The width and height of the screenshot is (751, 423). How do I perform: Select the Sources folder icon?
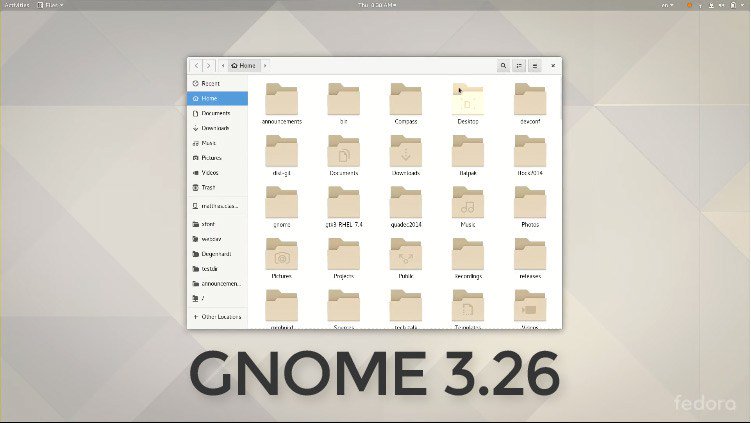tap(343, 306)
